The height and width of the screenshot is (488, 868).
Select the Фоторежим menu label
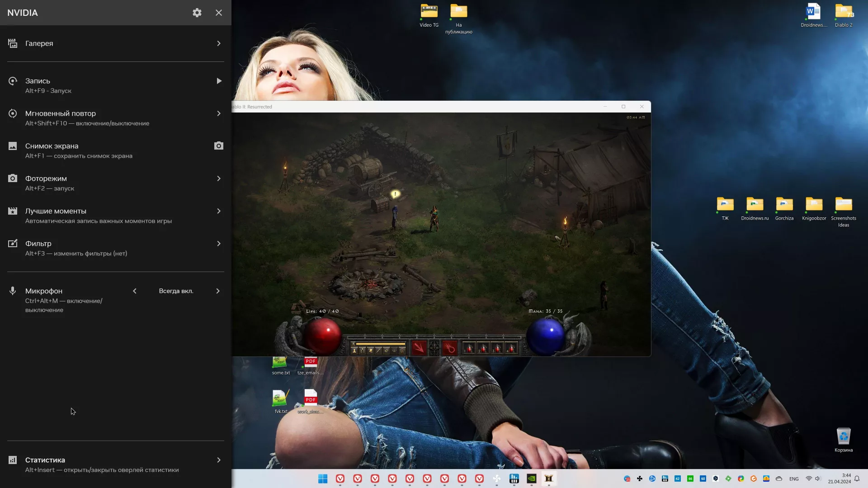[46, 178]
